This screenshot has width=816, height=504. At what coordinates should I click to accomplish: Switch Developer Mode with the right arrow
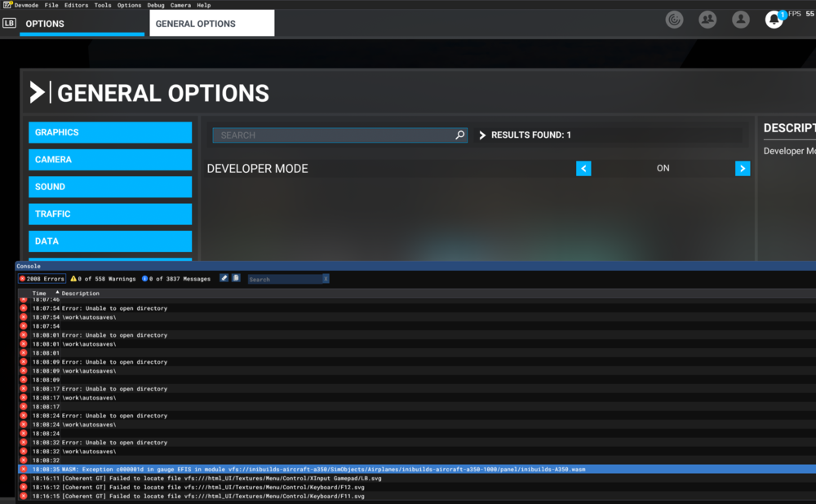(742, 168)
